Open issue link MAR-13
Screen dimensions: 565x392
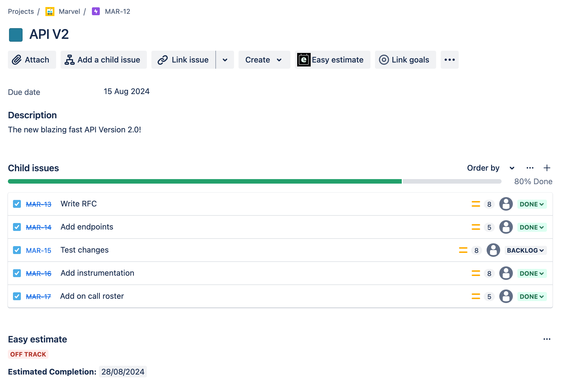[39, 204]
